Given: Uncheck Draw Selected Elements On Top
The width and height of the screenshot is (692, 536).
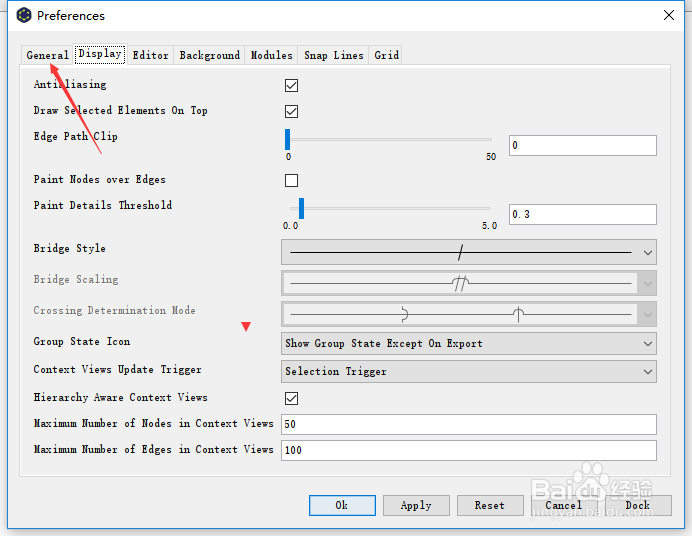Looking at the screenshot, I should click(291, 111).
